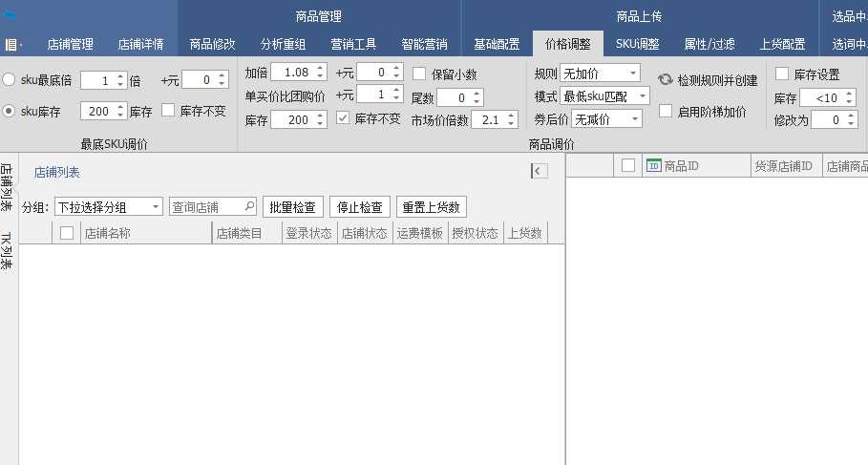868x465 pixels.
Task: Click the 批量检查 button
Action: tap(292, 207)
